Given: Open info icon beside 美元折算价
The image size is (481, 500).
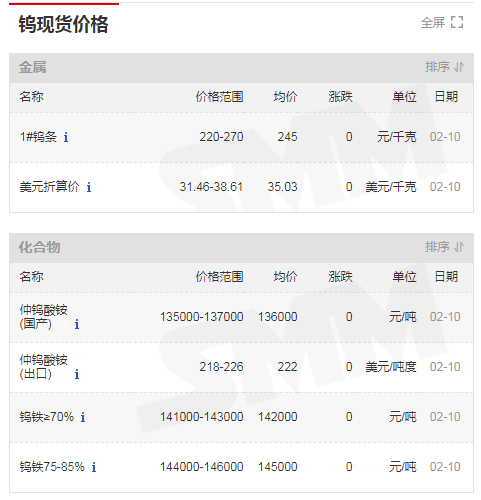Looking at the screenshot, I should [x=89, y=187].
